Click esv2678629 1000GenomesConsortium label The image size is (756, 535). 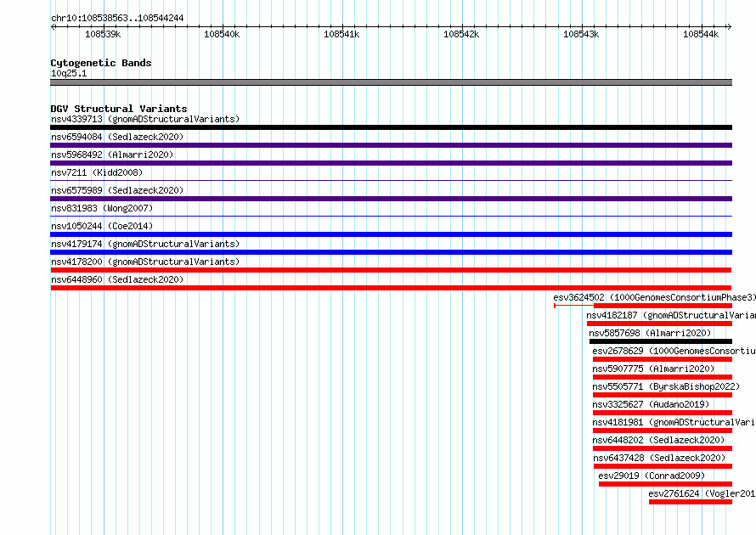coord(674,351)
